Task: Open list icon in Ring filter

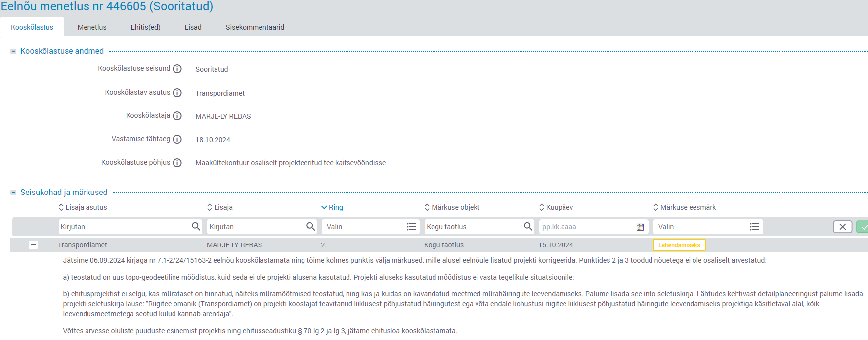Action: (411, 227)
